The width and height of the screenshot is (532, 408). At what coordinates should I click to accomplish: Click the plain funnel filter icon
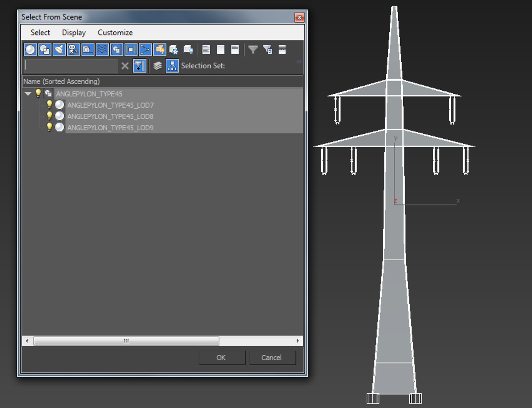click(x=253, y=49)
